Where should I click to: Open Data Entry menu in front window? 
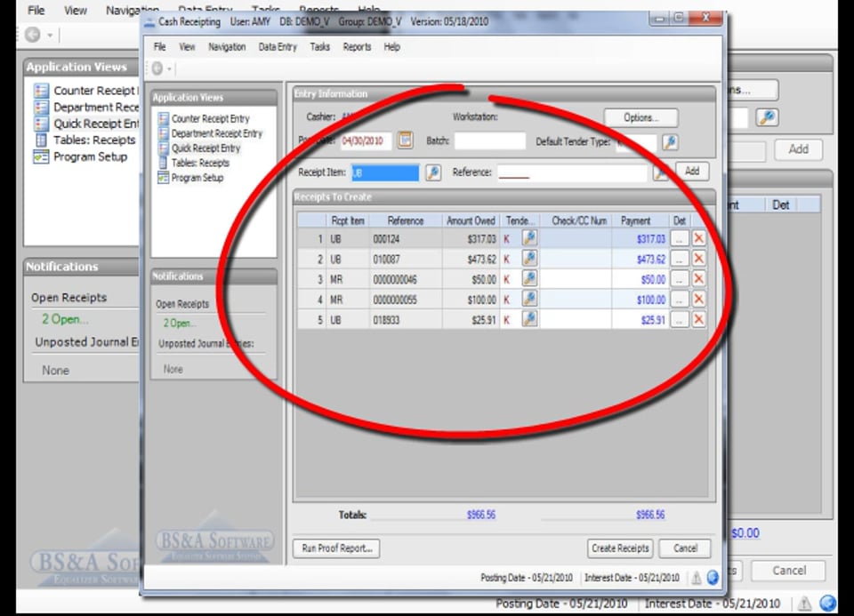[x=278, y=47]
